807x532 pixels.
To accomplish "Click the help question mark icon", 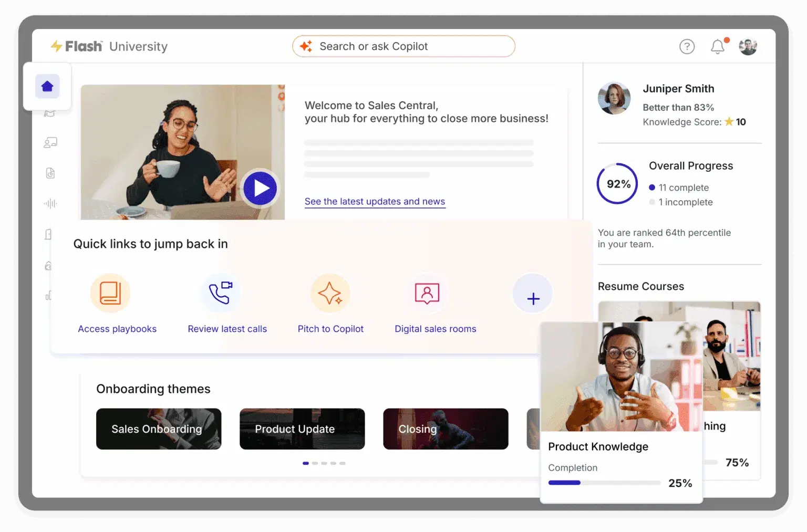I will (x=687, y=47).
